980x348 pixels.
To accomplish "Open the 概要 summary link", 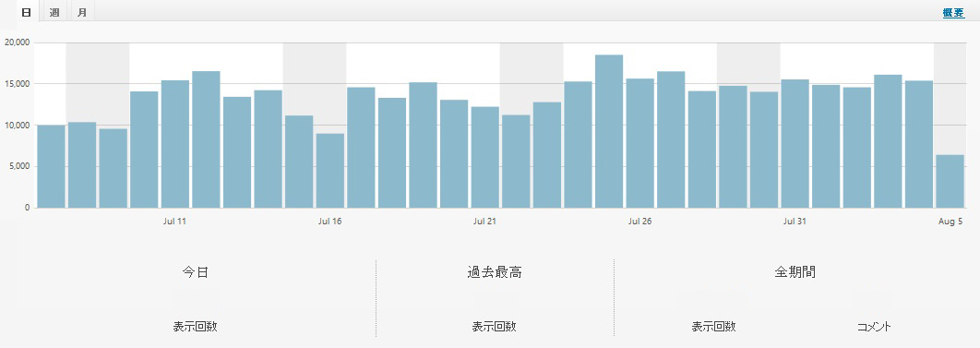I will click(x=953, y=13).
